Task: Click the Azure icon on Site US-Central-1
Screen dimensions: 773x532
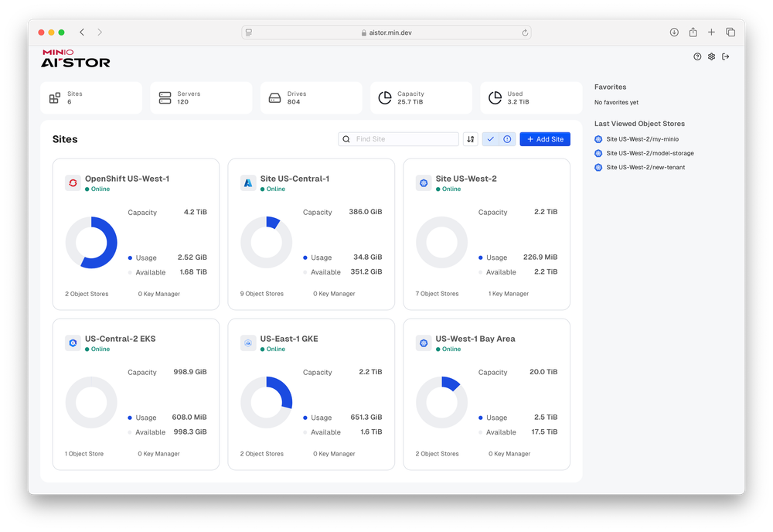Action: [247, 182]
